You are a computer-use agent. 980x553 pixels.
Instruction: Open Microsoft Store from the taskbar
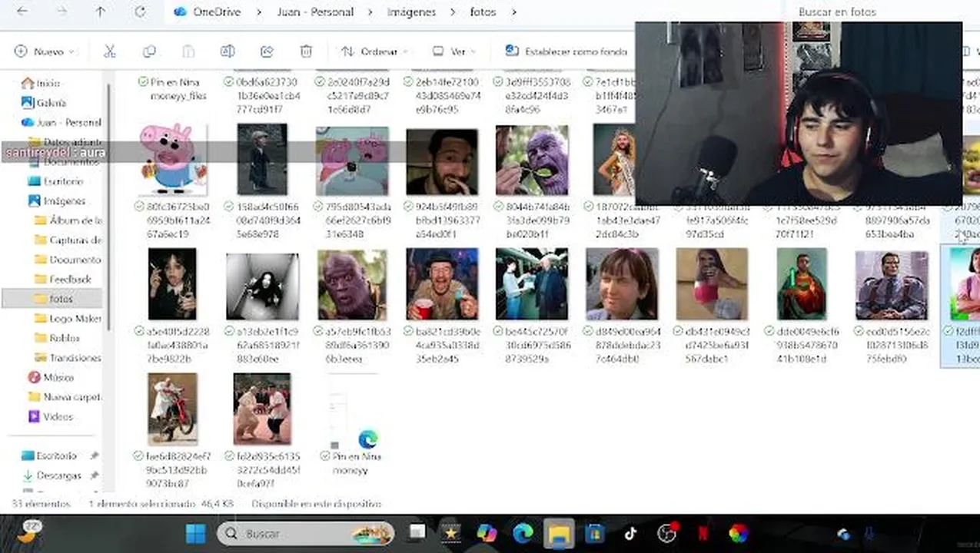click(595, 533)
